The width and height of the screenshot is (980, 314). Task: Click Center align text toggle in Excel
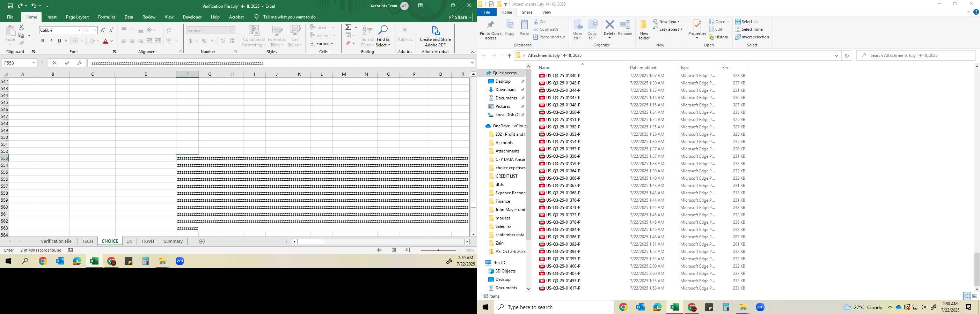point(132,41)
